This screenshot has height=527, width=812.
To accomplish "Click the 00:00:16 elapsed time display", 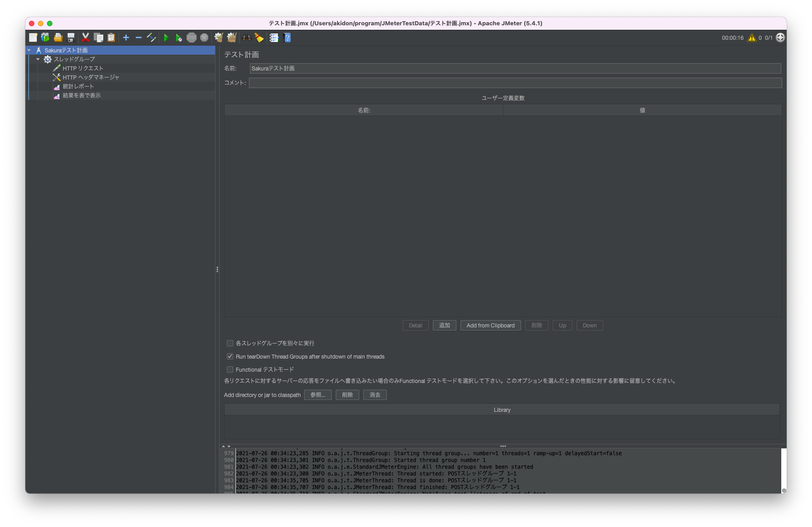I will (732, 38).
